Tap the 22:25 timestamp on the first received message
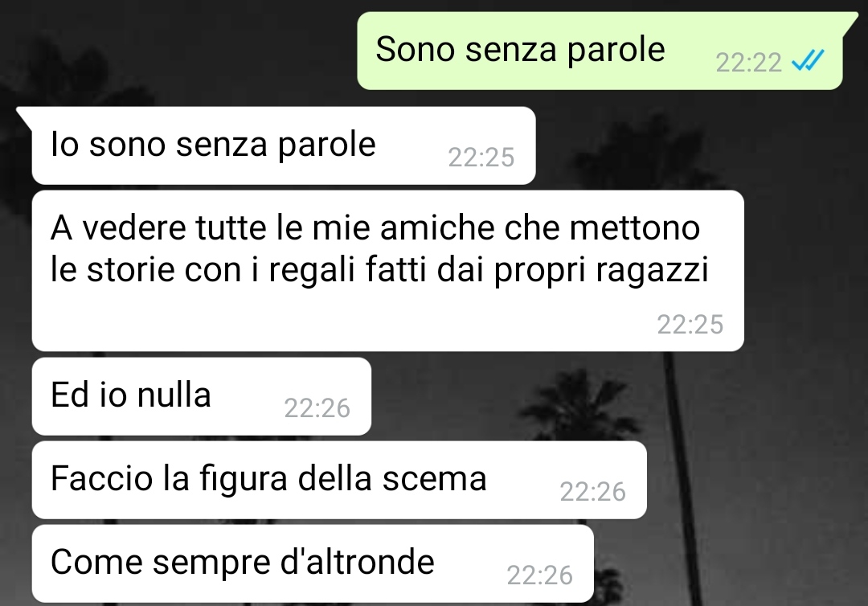Image resolution: width=868 pixels, height=606 pixels. 481,158
